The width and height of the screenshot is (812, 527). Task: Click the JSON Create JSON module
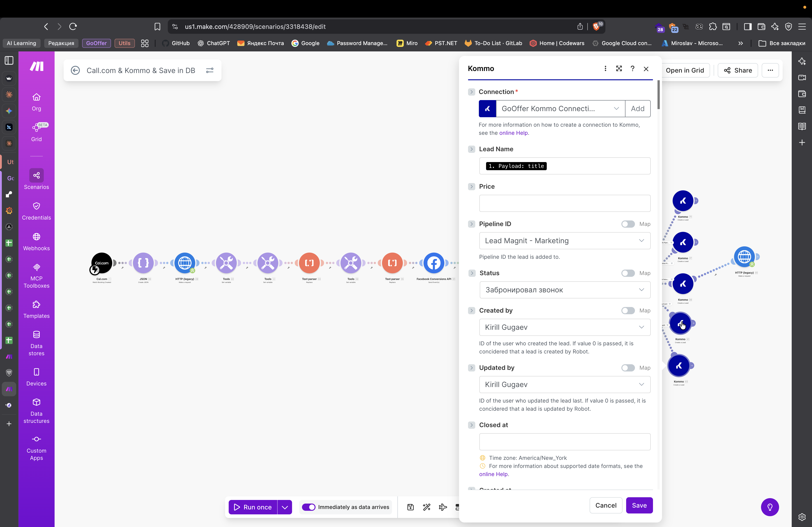tap(143, 263)
